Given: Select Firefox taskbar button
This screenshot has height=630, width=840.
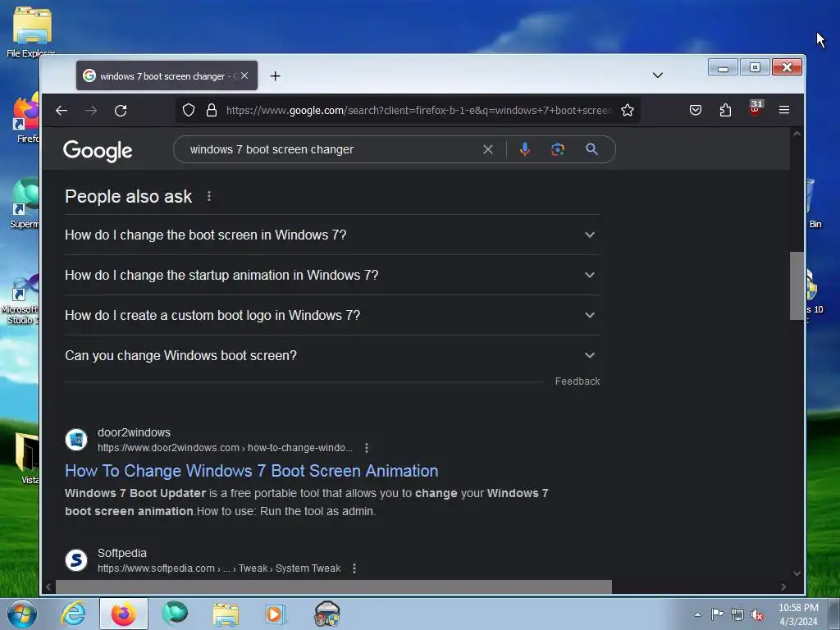Looking at the screenshot, I should [124, 614].
